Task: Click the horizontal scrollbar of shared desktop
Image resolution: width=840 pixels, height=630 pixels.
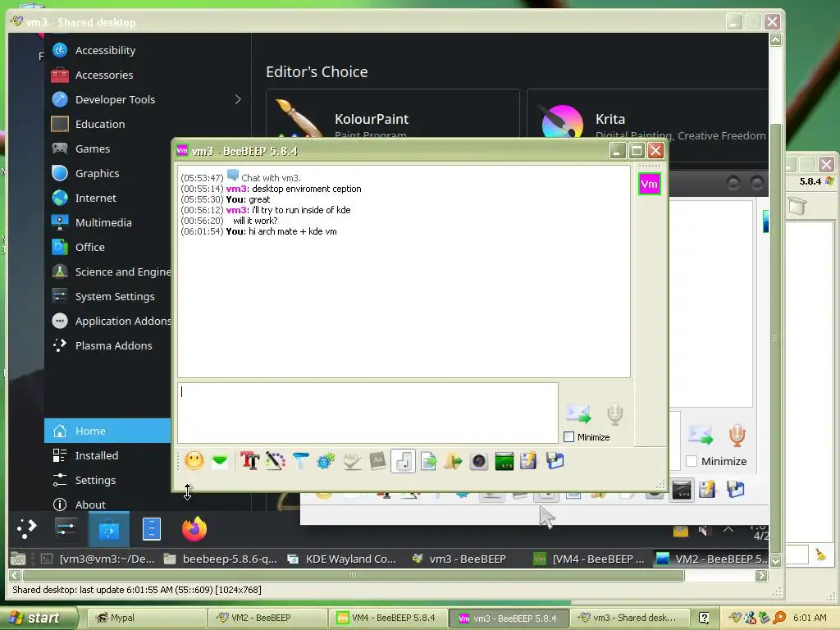Action: [x=353, y=575]
